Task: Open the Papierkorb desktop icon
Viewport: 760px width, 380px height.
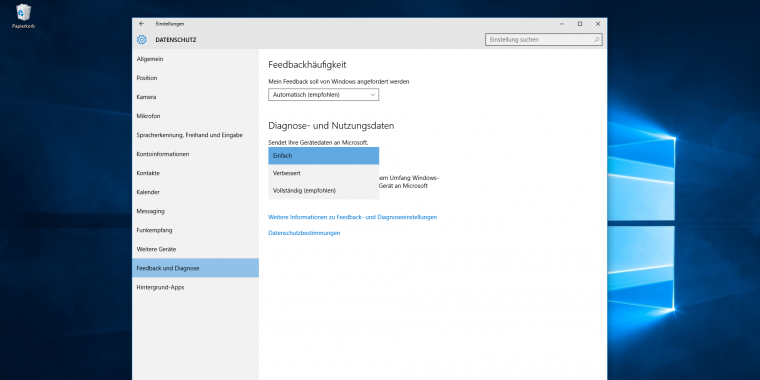Action: [x=23, y=16]
